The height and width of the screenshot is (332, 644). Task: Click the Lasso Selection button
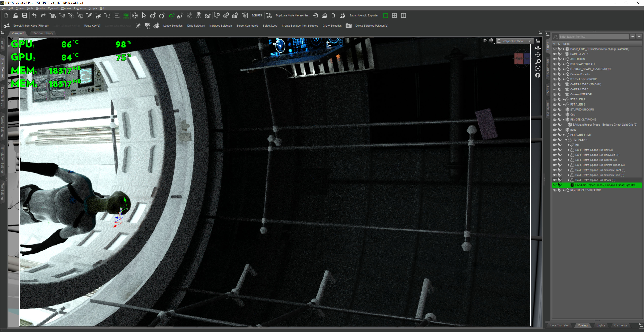pos(173,26)
